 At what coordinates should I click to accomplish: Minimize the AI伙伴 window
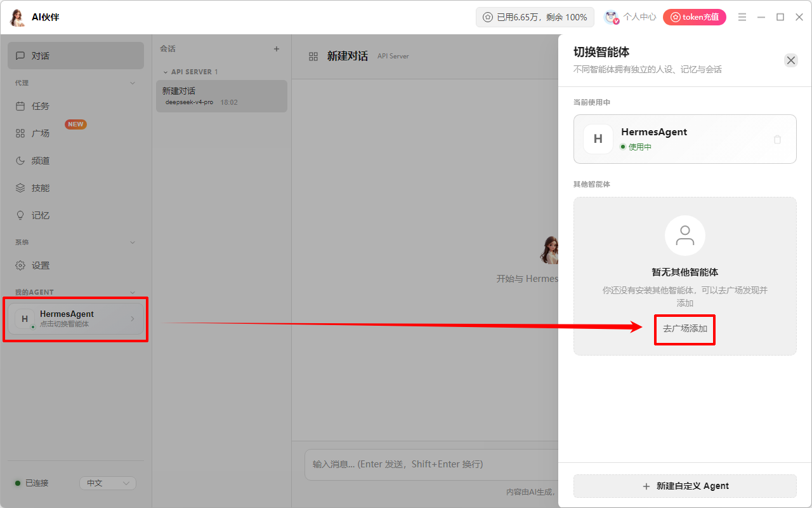click(x=761, y=17)
